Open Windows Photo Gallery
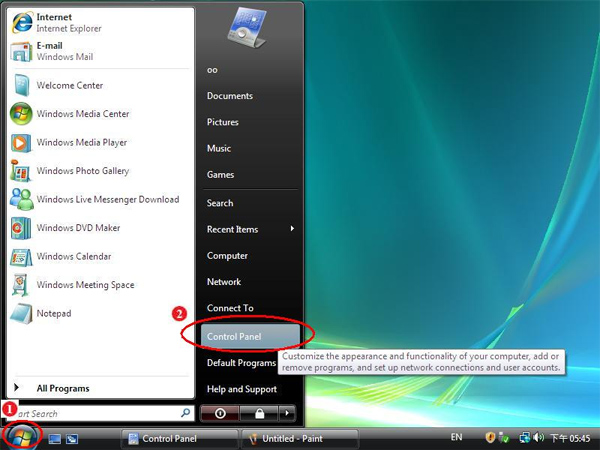This screenshot has width=600, height=450. pos(100,171)
